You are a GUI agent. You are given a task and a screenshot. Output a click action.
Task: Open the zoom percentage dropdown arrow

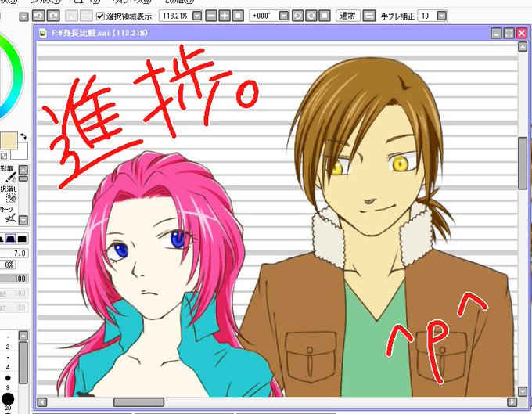(197, 16)
